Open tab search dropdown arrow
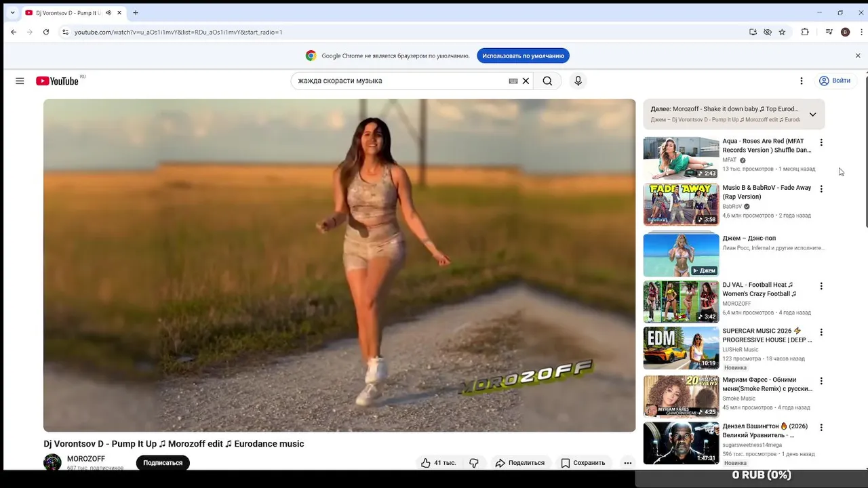The width and height of the screenshot is (868, 488). tap(12, 13)
